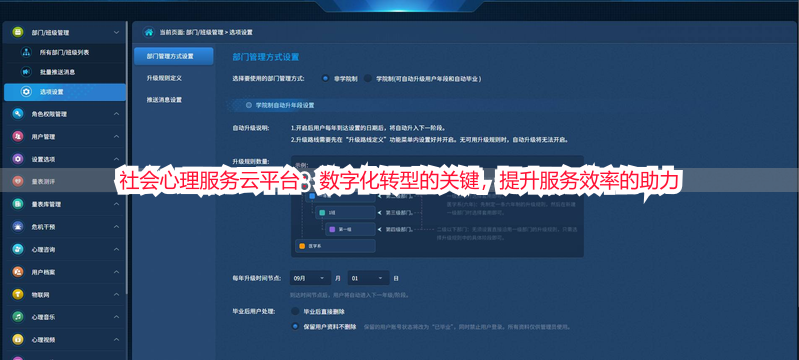Click the 量表库管理 green document icon
Screen dimensions: 799x360
click(18, 204)
